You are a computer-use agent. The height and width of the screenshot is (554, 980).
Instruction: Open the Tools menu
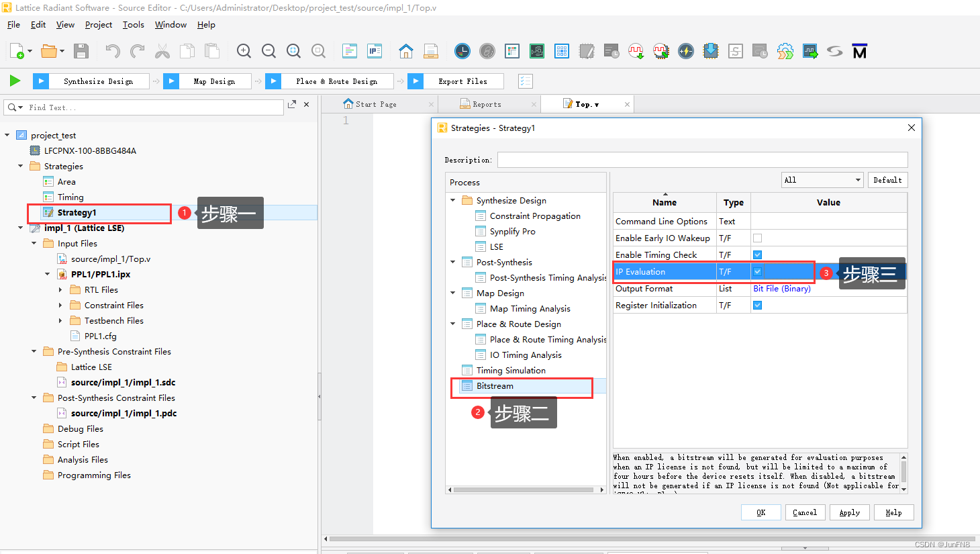click(x=134, y=25)
